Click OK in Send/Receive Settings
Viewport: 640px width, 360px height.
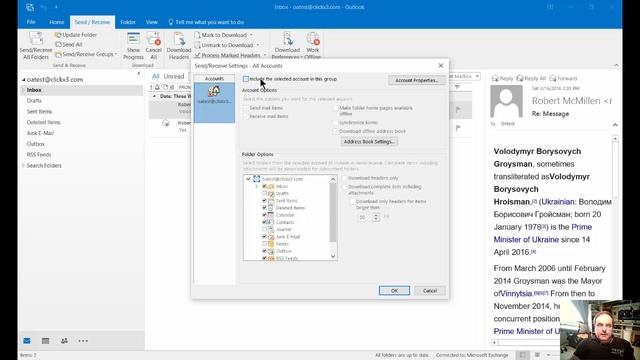(394, 291)
